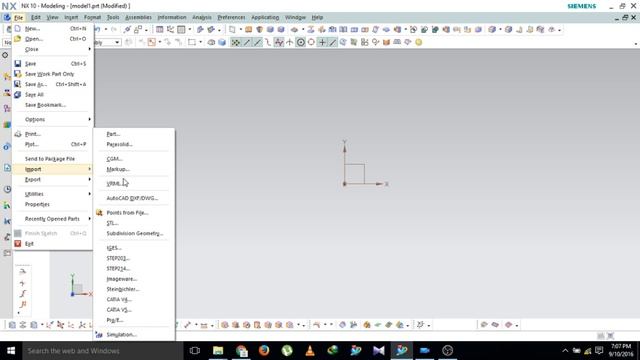Click the Undo arrow icon in toolbar
This screenshot has height=360, width=640.
pyautogui.click(x=98, y=29)
